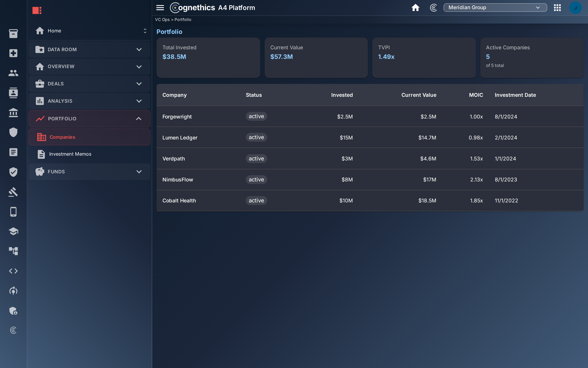Click the verified shield checkmark icon

tap(13, 172)
